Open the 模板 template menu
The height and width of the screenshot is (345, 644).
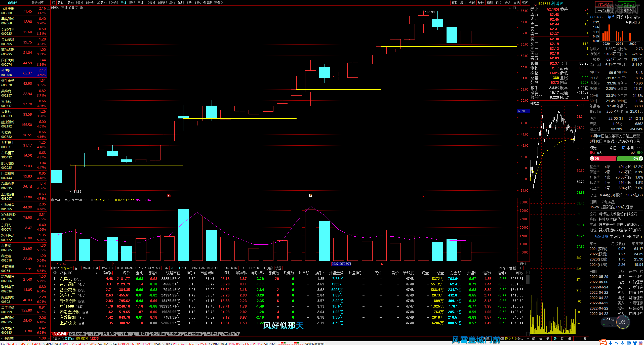coord(512,268)
